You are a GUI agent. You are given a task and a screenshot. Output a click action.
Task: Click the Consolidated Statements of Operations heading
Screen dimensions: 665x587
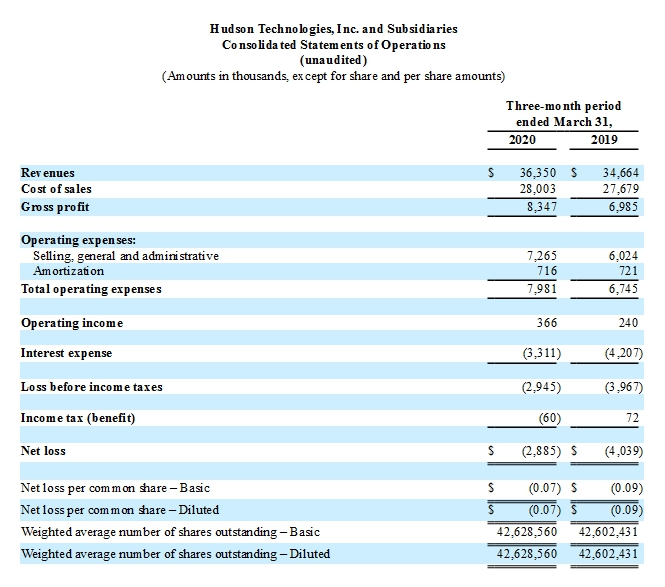(334, 45)
